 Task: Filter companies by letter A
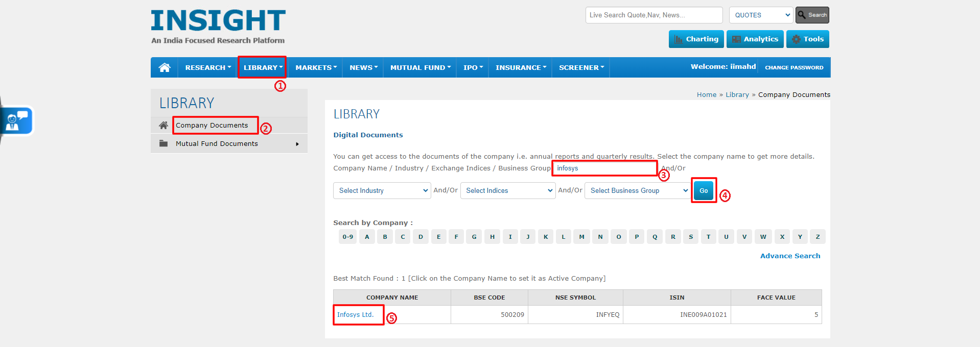click(367, 237)
